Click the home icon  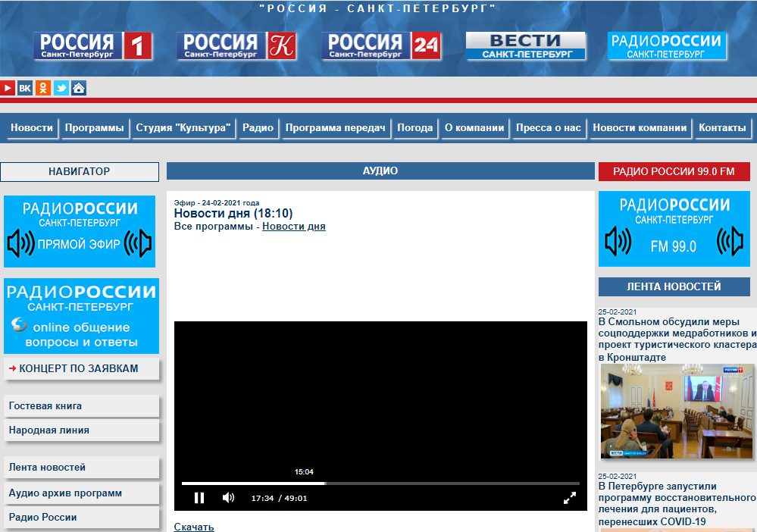click(x=79, y=88)
